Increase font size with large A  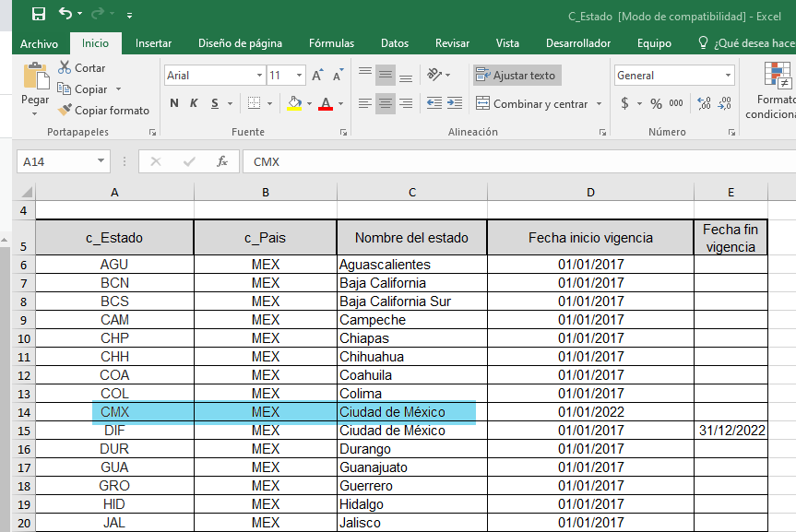pos(317,75)
